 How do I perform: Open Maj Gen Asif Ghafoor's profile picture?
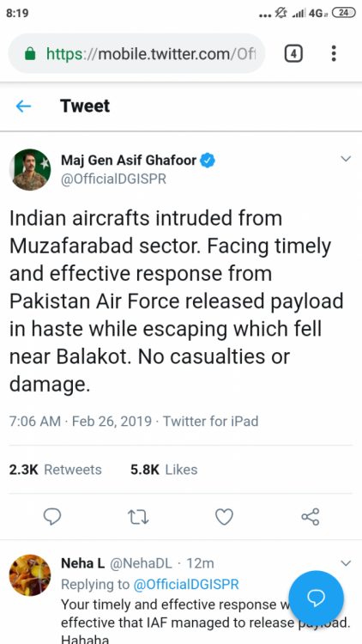[x=30, y=170]
